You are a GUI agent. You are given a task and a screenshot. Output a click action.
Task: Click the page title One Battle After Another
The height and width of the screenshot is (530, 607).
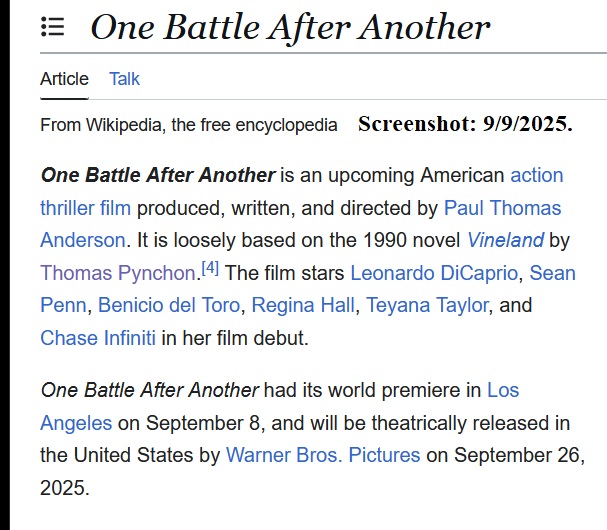point(290,27)
